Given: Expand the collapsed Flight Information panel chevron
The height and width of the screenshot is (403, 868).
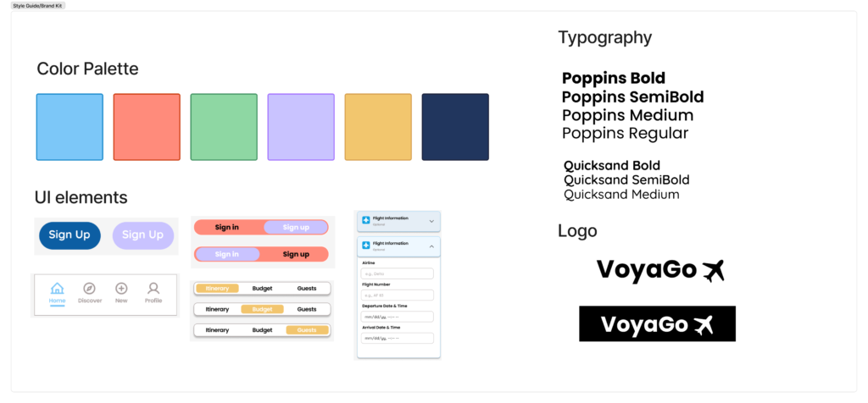Looking at the screenshot, I should (x=431, y=221).
